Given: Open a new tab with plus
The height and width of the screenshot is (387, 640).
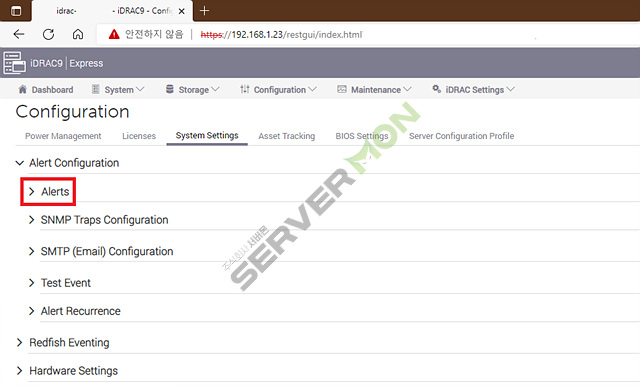Looking at the screenshot, I should tap(204, 11).
